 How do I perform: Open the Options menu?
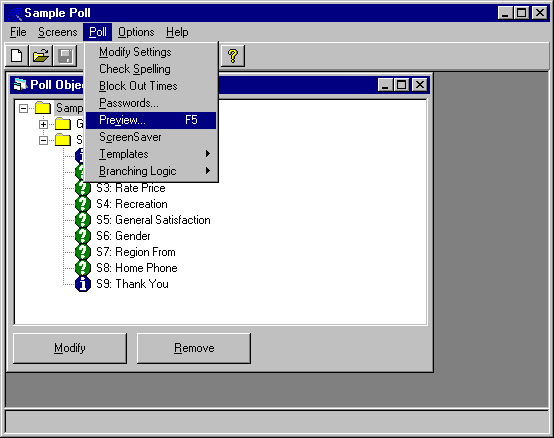136,32
